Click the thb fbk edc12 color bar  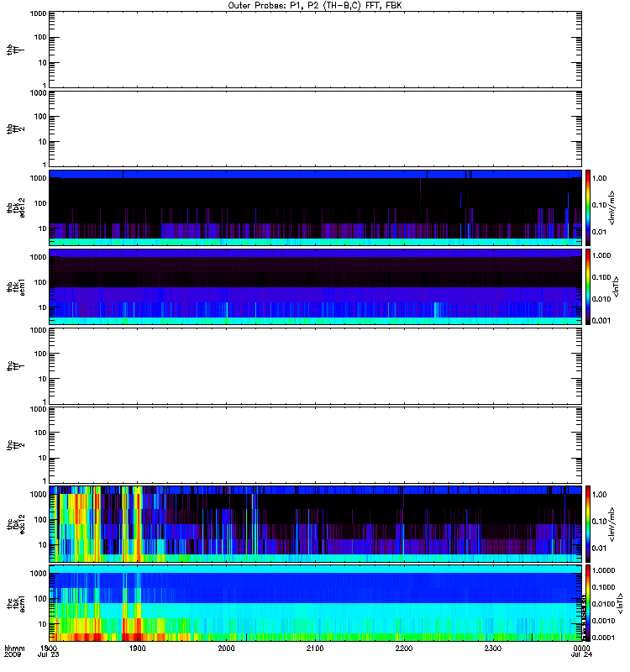(588, 207)
